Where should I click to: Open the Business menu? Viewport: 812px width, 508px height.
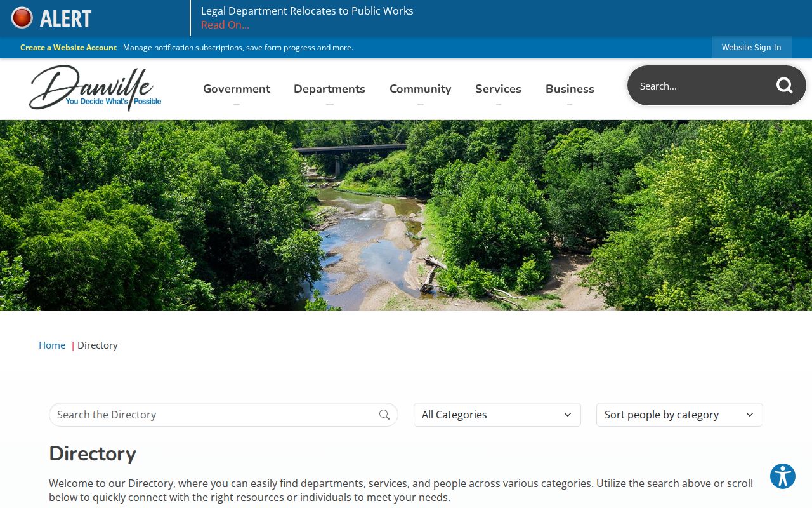coord(570,89)
